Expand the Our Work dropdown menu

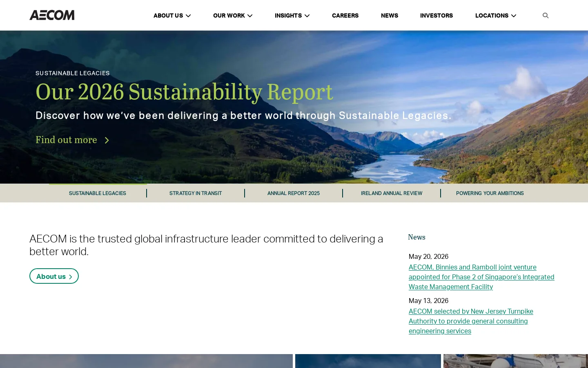point(233,16)
